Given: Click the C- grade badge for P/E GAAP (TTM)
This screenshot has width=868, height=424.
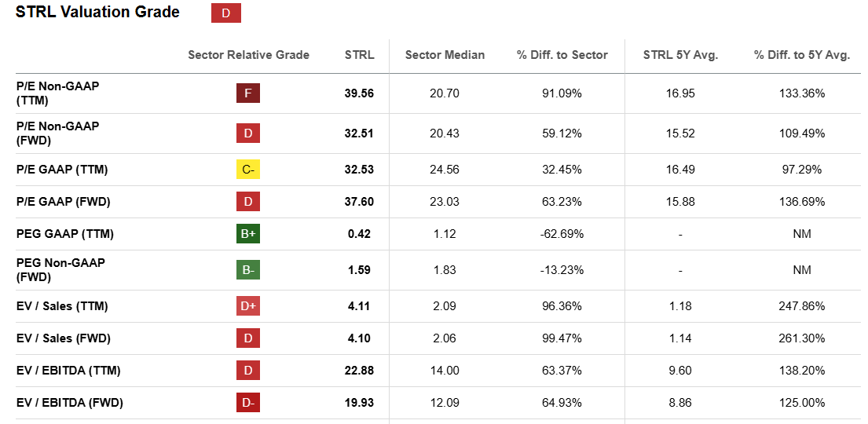Looking at the screenshot, I should click(x=248, y=170).
